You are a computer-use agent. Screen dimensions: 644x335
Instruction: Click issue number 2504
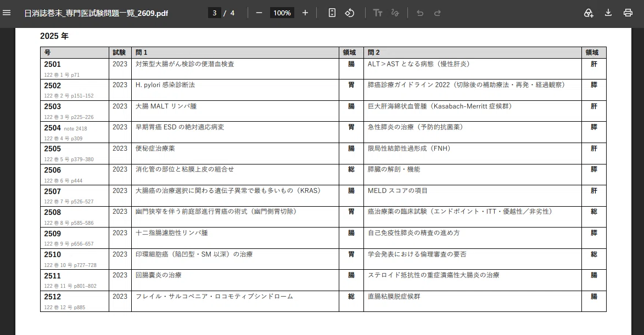53,128
